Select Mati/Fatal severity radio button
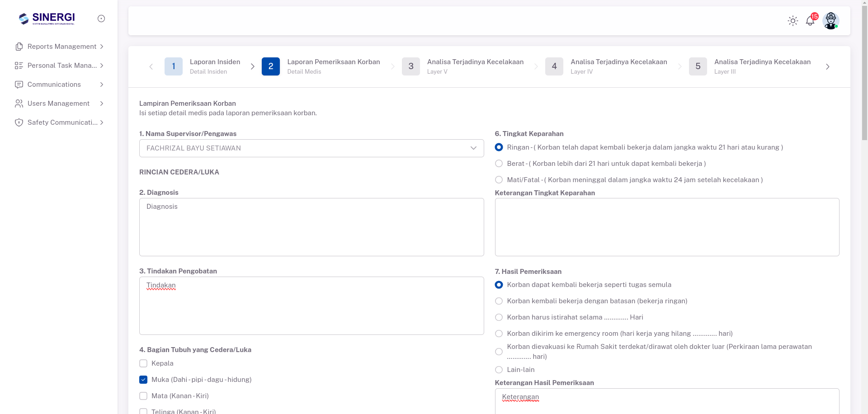The image size is (868, 414). (x=499, y=180)
